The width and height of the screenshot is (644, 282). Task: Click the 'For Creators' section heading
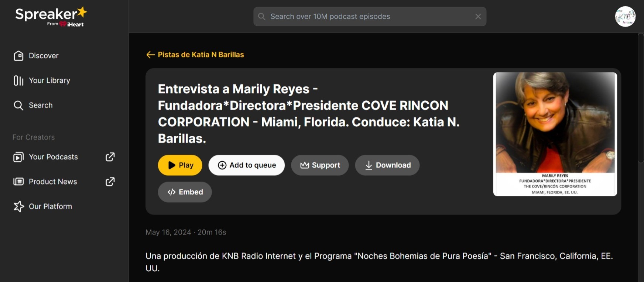click(x=34, y=137)
